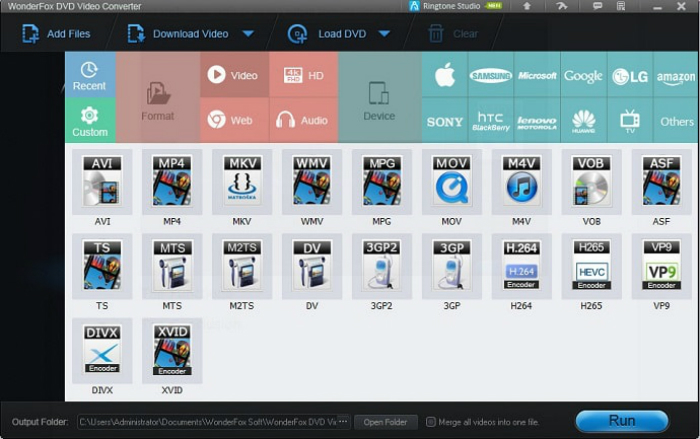The width and height of the screenshot is (700, 439).
Task: Choose the 3GP2 format
Action: click(x=382, y=266)
